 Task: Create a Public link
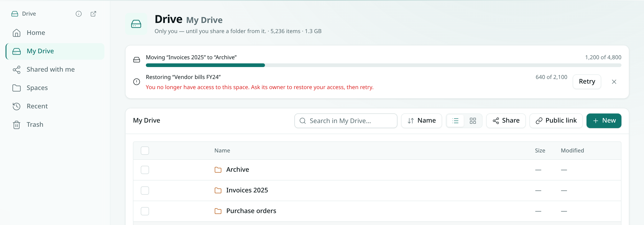[556, 121]
